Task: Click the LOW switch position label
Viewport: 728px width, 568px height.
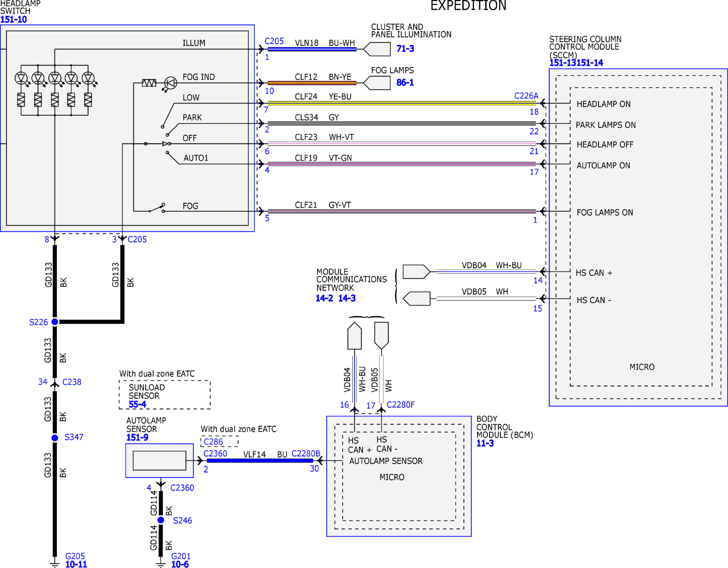Action: point(191,98)
